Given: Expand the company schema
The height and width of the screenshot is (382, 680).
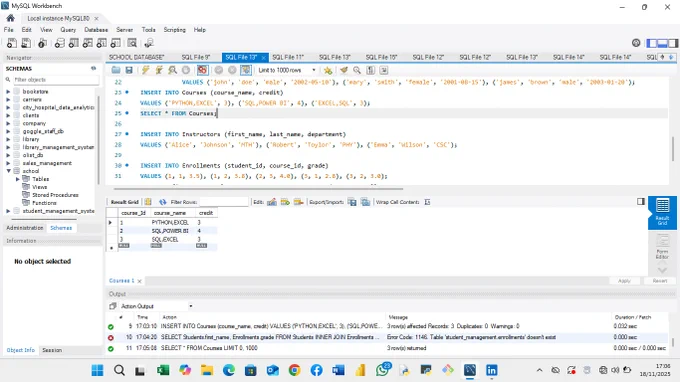Looking at the screenshot, I should click(x=8, y=123).
